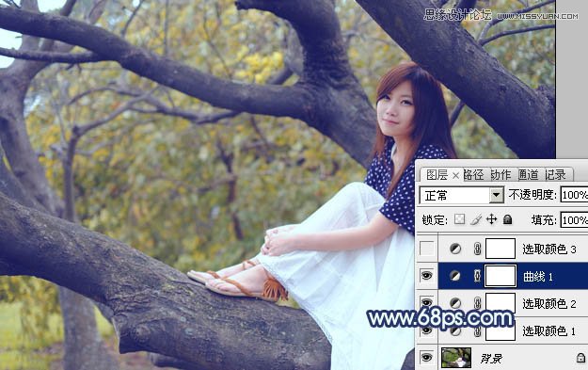Hide the 选取颜色 2 layer
The image size is (588, 370).
[x=427, y=302]
